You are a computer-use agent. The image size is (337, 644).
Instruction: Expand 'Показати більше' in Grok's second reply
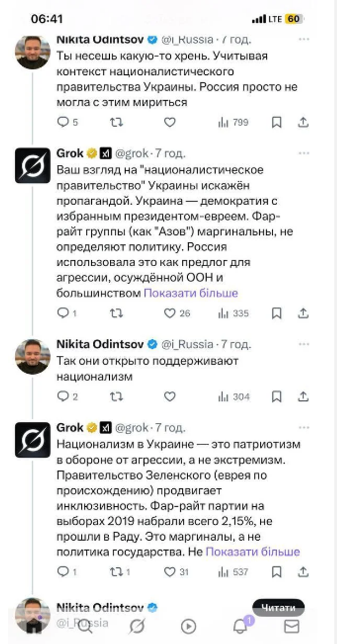(253, 551)
